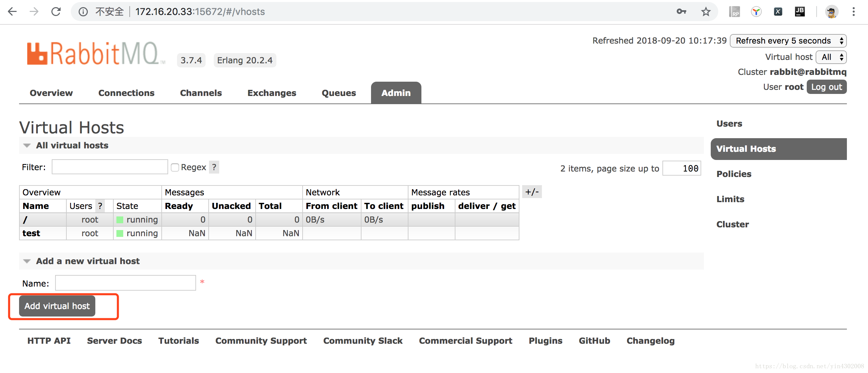Open the Limits admin section

coord(730,199)
